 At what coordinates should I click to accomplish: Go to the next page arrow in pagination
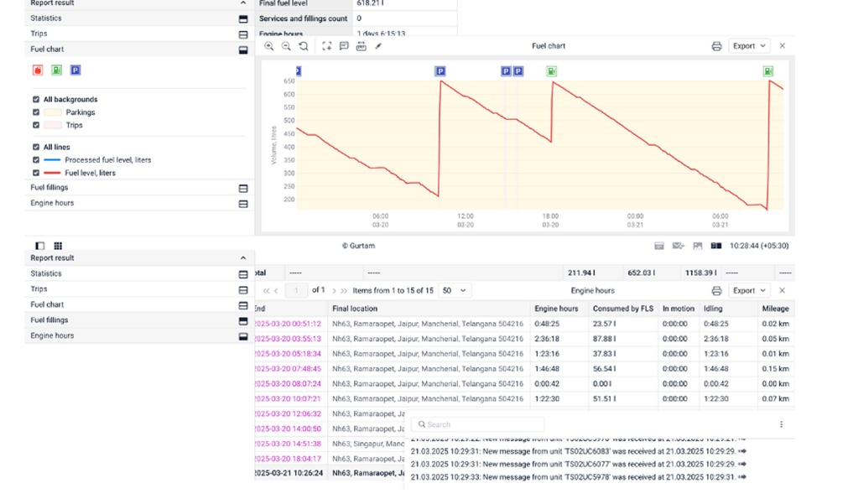pyautogui.click(x=334, y=290)
